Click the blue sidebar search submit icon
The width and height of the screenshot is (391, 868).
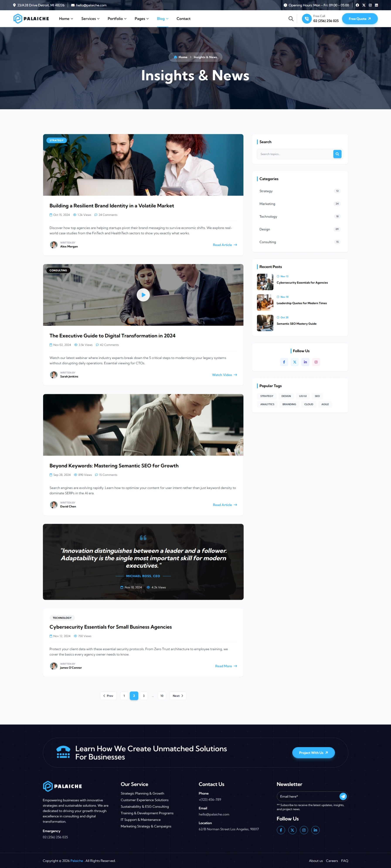pos(337,154)
